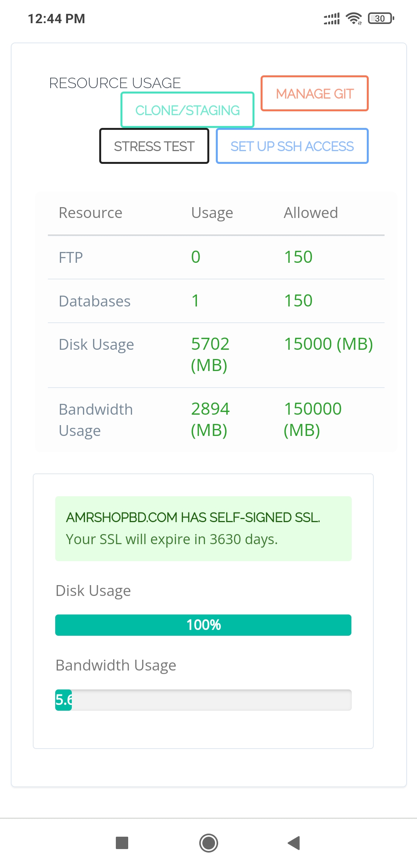Tap the 100% Disk Usage progress bar
The height and width of the screenshot is (868, 417).
203,624
